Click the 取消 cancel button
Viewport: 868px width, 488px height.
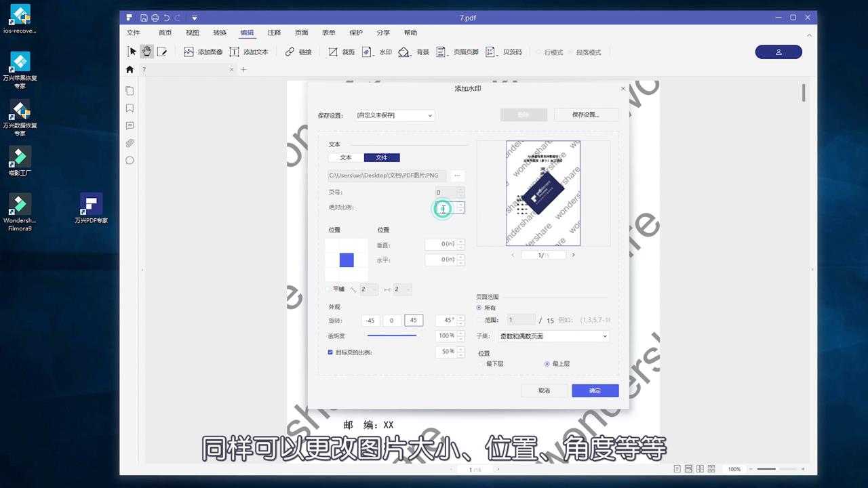point(544,390)
